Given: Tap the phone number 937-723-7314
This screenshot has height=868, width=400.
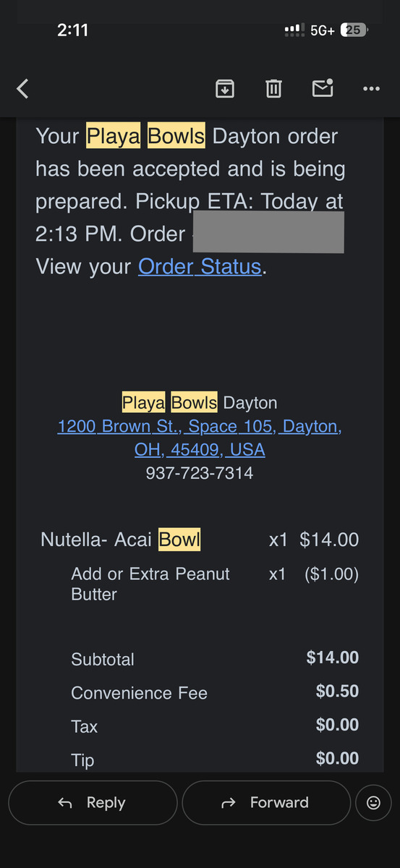Looking at the screenshot, I should [200, 474].
